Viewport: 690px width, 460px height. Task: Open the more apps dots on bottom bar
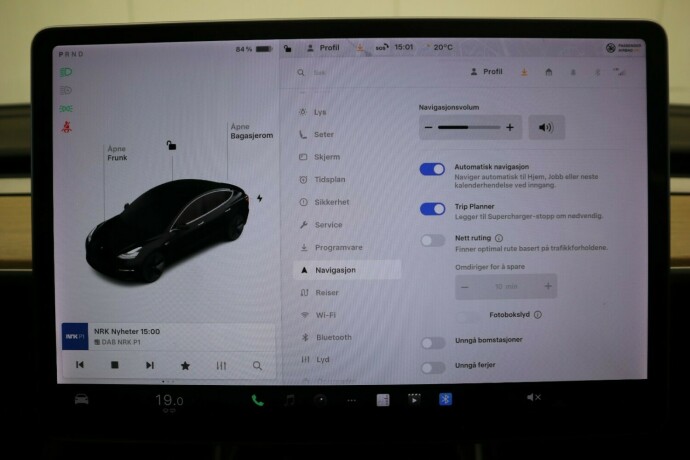(x=352, y=401)
